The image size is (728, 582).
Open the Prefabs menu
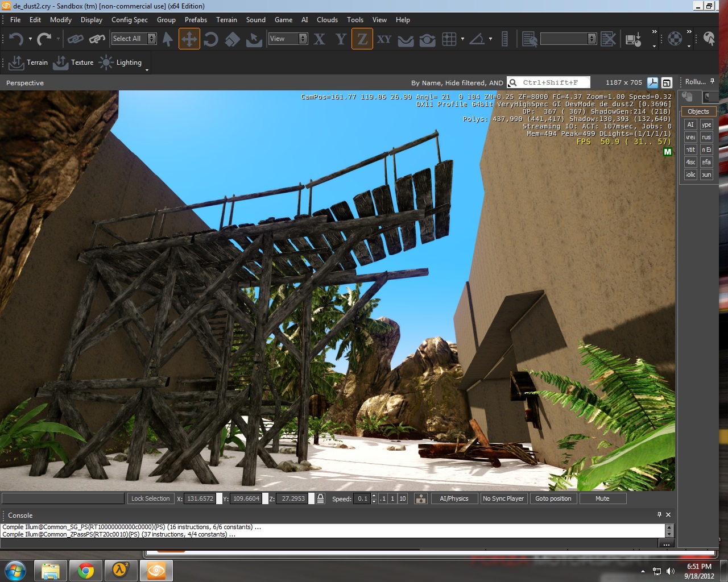click(196, 20)
